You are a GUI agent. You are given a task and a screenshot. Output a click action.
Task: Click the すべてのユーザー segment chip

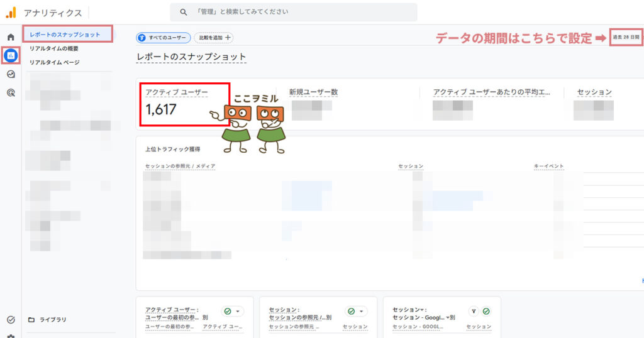(164, 38)
